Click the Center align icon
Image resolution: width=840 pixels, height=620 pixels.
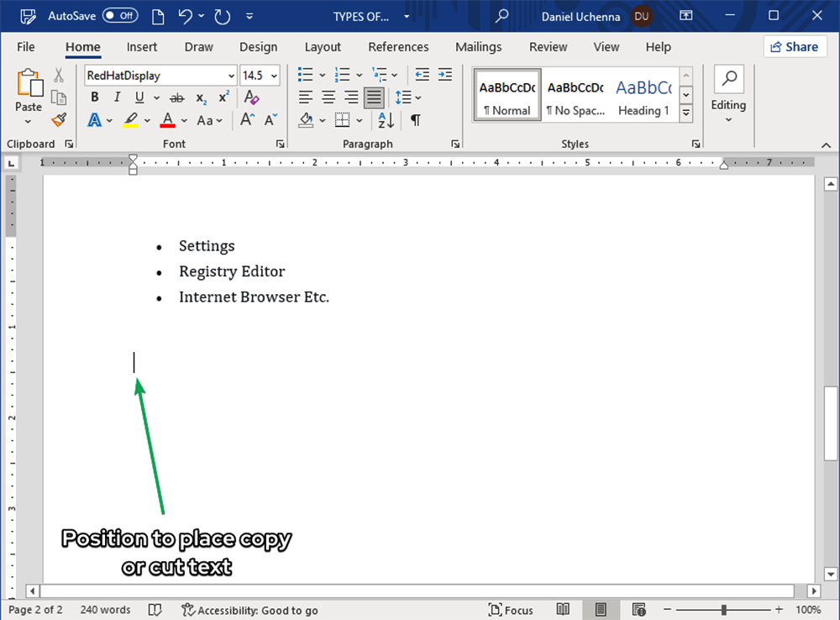point(328,97)
